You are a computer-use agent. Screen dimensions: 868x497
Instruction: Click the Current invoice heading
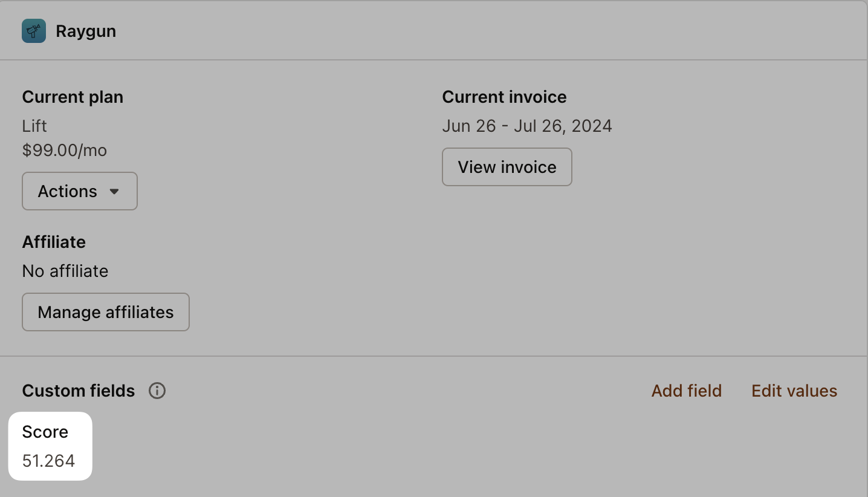click(x=504, y=97)
